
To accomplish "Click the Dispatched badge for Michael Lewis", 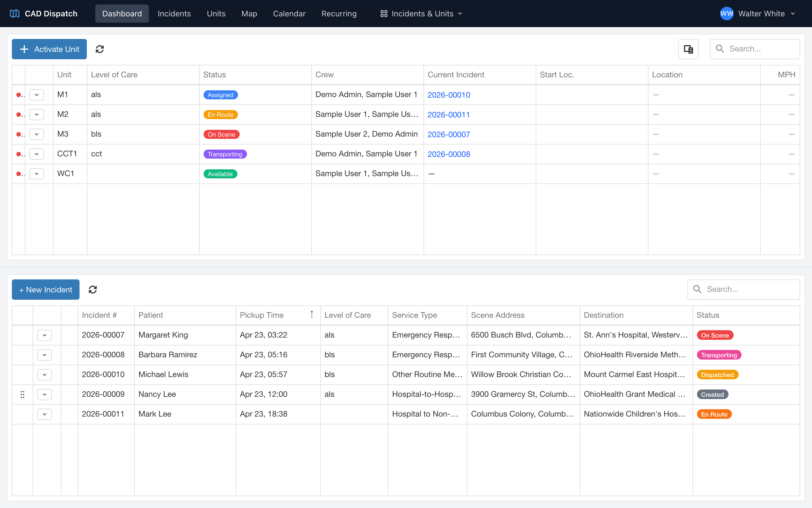I will pos(717,375).
